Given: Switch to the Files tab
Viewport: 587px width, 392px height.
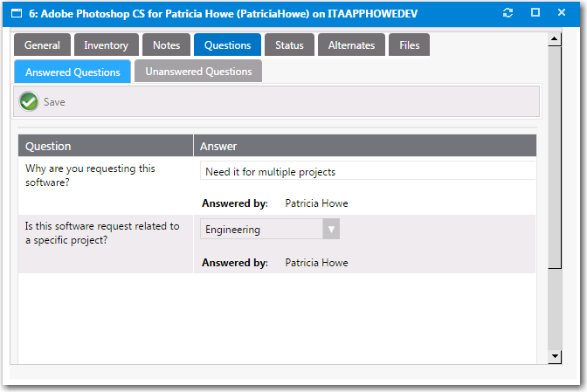Looking at the screenshot, I should pos(409,45).
